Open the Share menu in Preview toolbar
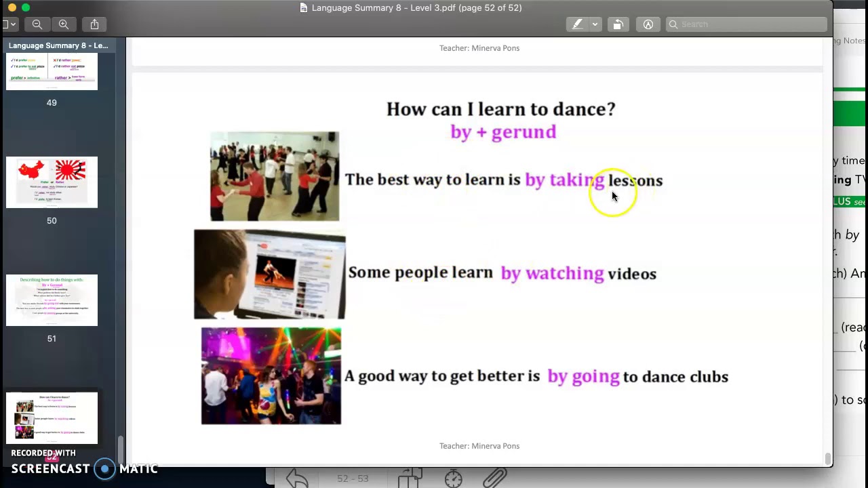 coord(94,24)
